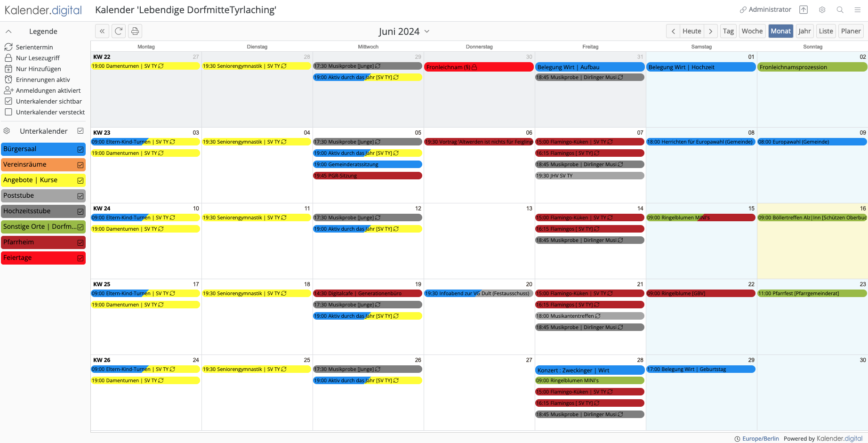Open the hamburger menu icon
The image size is (868, 443).
tap(858, 10)
